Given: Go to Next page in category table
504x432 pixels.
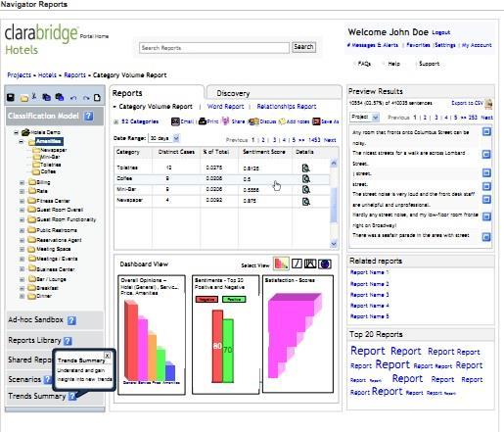Looking at the screenshot, I should tap(330, 140).
